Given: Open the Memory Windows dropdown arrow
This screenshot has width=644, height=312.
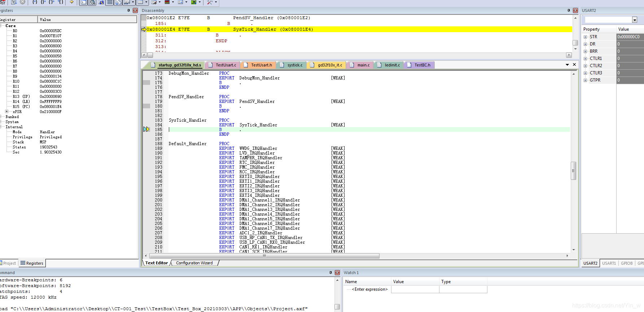Looking at the screenshot, I should pyautogui.click(x=146, y=2).
